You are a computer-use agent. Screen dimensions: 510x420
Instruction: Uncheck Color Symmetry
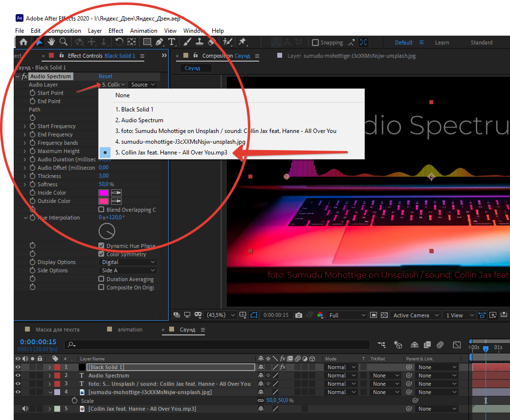click(101, 254)
